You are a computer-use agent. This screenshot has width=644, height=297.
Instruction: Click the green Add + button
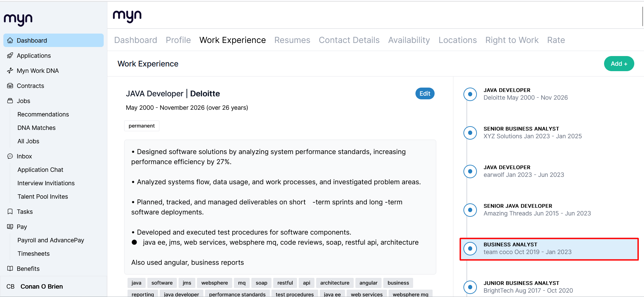tap(619, 64)
